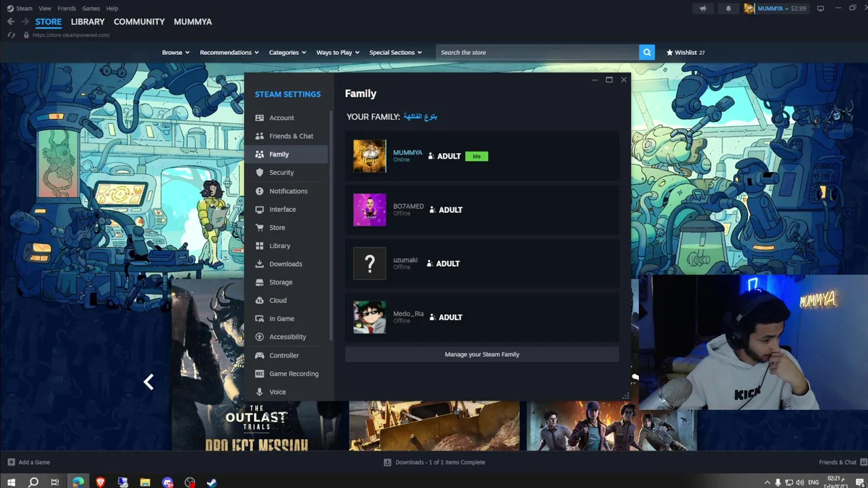Go back with the navigation arrow
Viewport: 868px width, 488px height.
pos(11,22)
